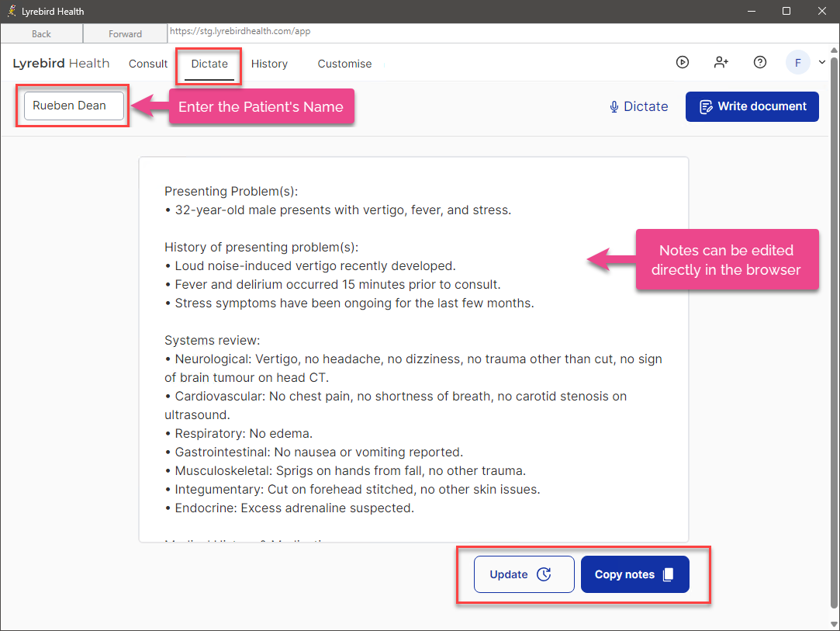Click the line 'Fever and delirium occurred 15 minutes'
The image size is (840, 631).
pos(332,285)
